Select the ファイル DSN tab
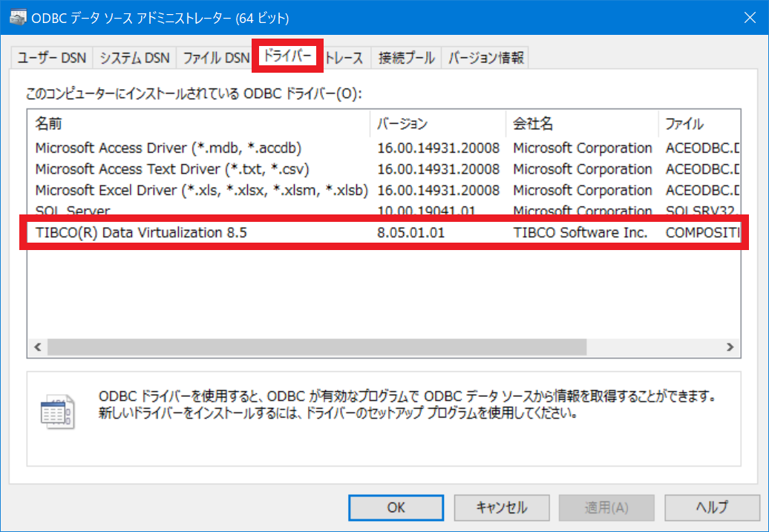769x532 pixels. tap(216, 58)
